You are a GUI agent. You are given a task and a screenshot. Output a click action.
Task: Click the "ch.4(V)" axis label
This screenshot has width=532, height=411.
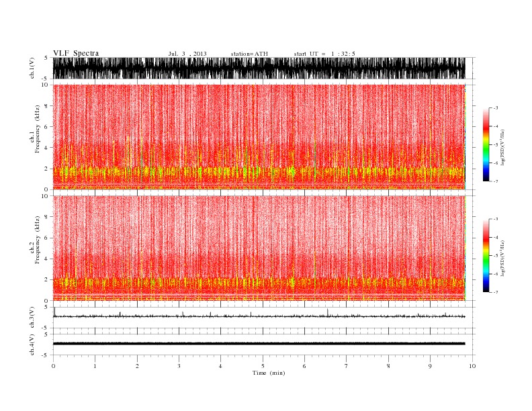tap(32, 345)
